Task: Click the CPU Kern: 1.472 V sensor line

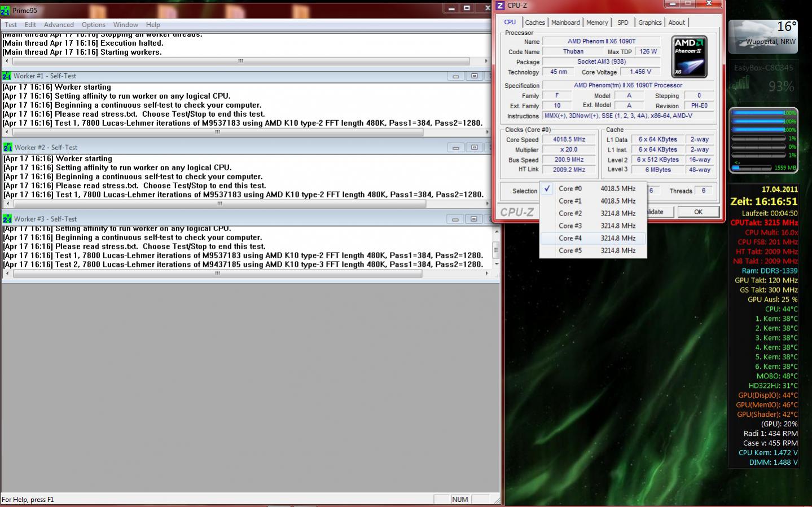Action: click(x=768, y=453)
